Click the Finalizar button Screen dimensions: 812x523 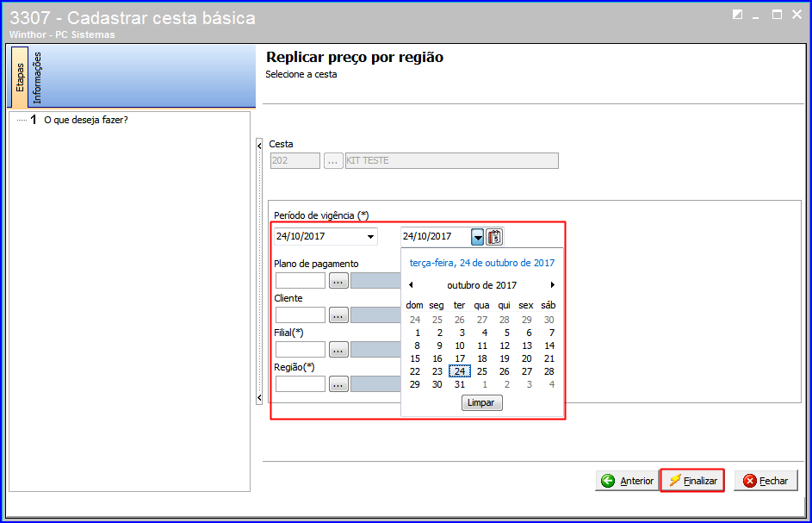pos(692,481)
